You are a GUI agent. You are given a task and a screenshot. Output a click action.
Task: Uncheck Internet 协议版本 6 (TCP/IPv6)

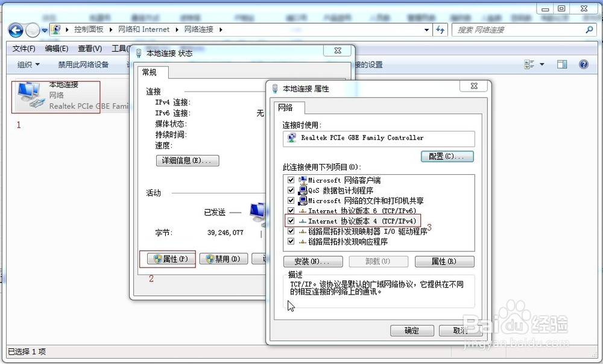coord(291,211)
